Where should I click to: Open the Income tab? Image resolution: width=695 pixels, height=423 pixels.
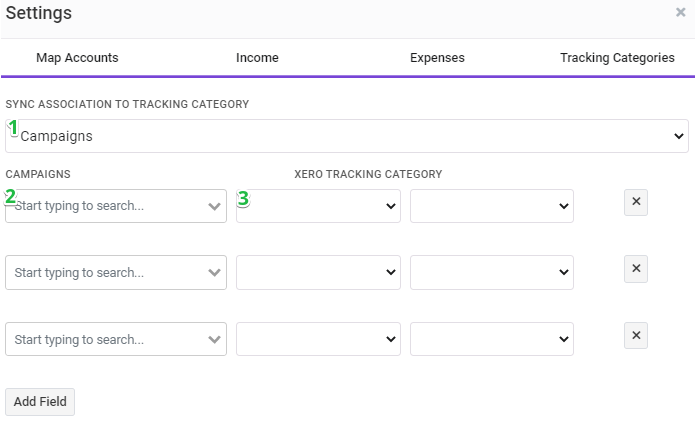(x=257, y=58)
